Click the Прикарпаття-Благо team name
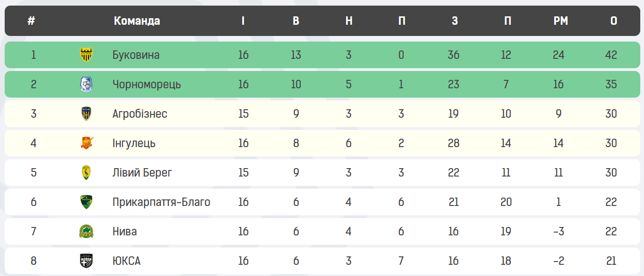Screen dimensions: 644x276 [161, 202]
